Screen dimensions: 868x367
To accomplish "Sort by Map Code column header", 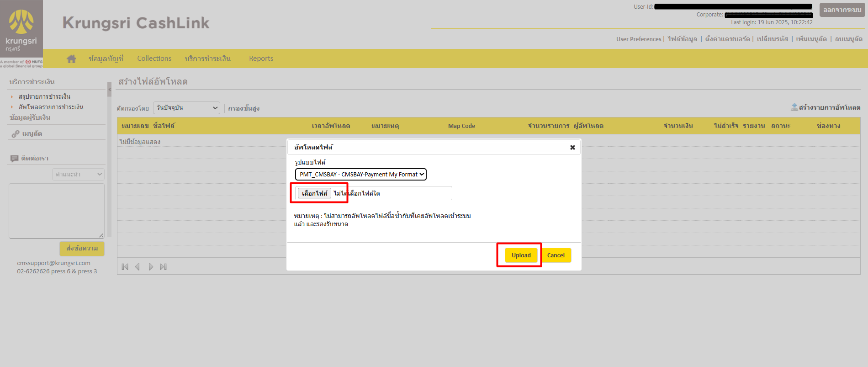I will pos(461,126).
